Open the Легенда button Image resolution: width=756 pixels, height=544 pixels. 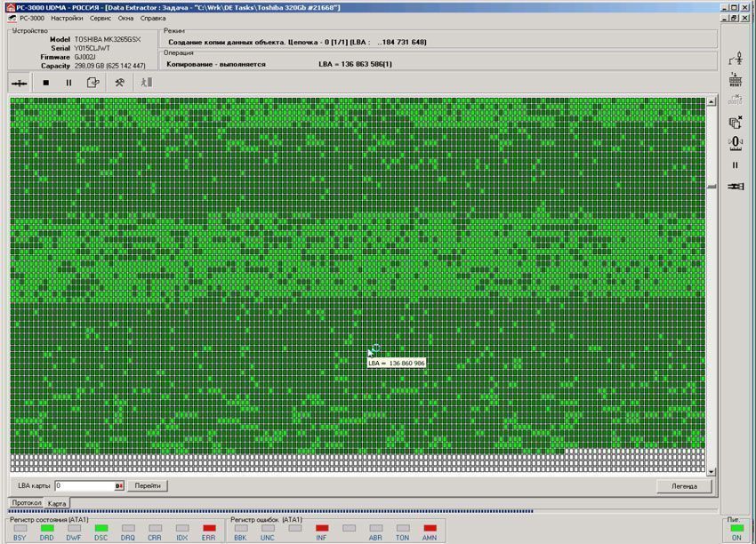pos(685,486)
